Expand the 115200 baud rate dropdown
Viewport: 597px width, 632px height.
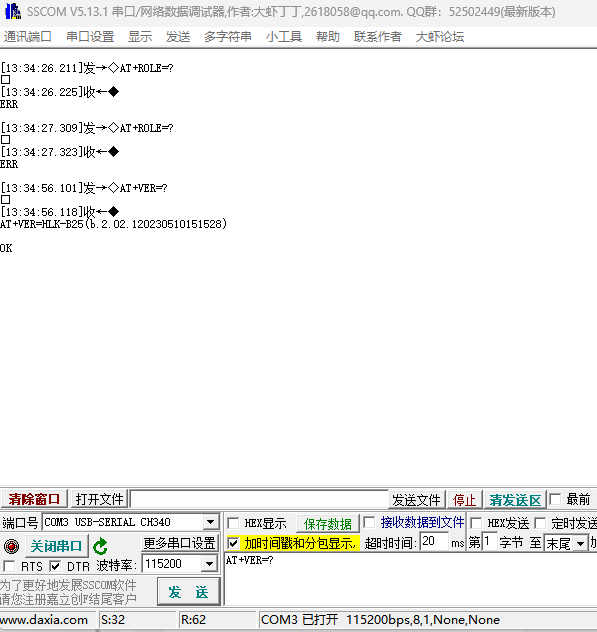click(x=210, y=563)
